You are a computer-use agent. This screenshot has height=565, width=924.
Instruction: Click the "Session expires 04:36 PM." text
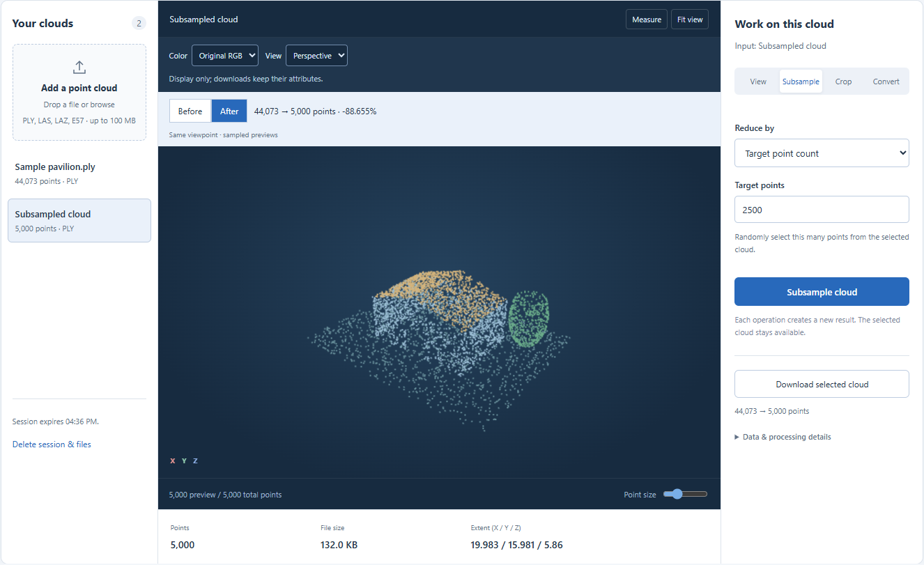[x=56, y=421]
